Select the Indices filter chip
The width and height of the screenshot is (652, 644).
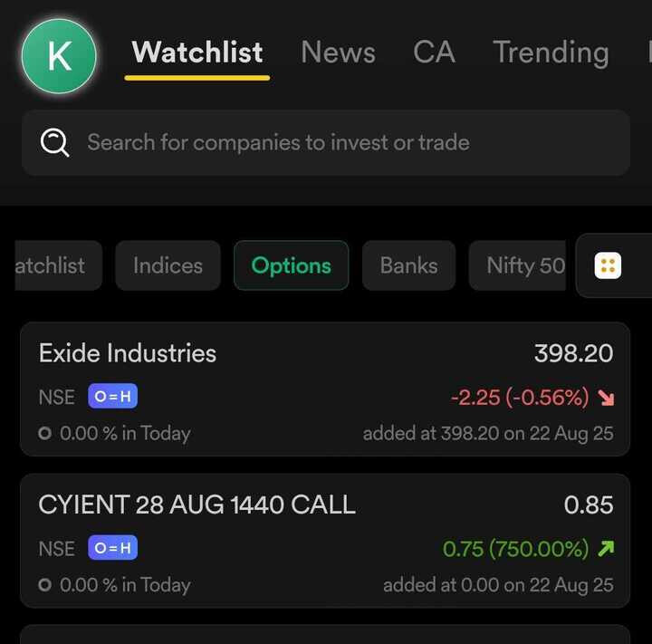(168, 265)
